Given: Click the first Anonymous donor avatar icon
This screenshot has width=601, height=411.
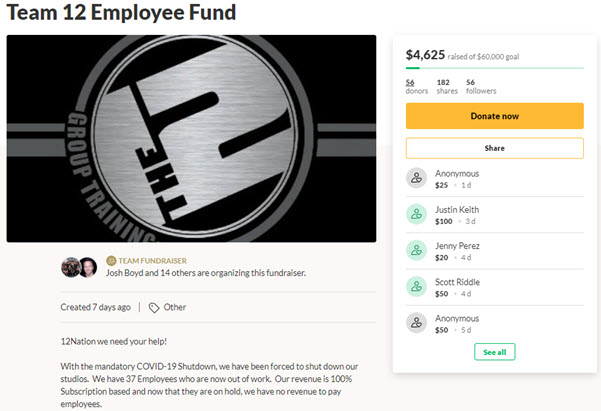Looking at the screenshot, I should pyautogui.click(x=417, y=178).
